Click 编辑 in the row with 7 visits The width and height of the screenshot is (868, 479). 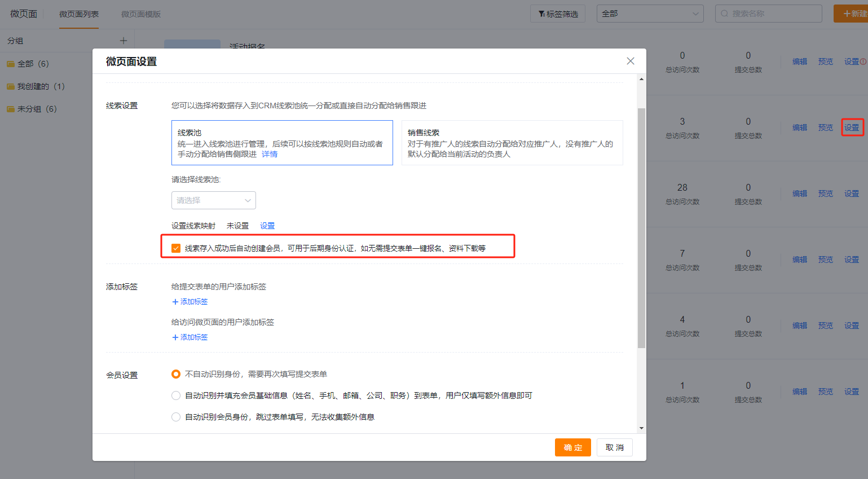[x=800, y=260]
